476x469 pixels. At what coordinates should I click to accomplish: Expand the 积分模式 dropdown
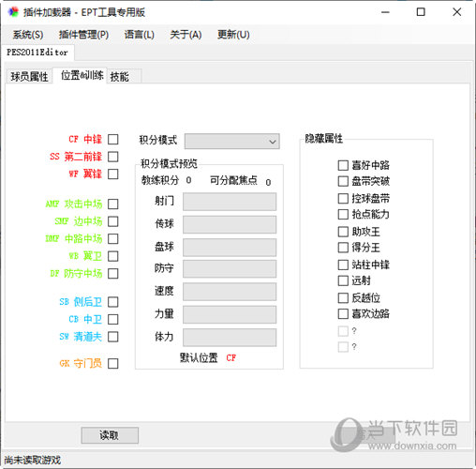[x=232, y=142]
